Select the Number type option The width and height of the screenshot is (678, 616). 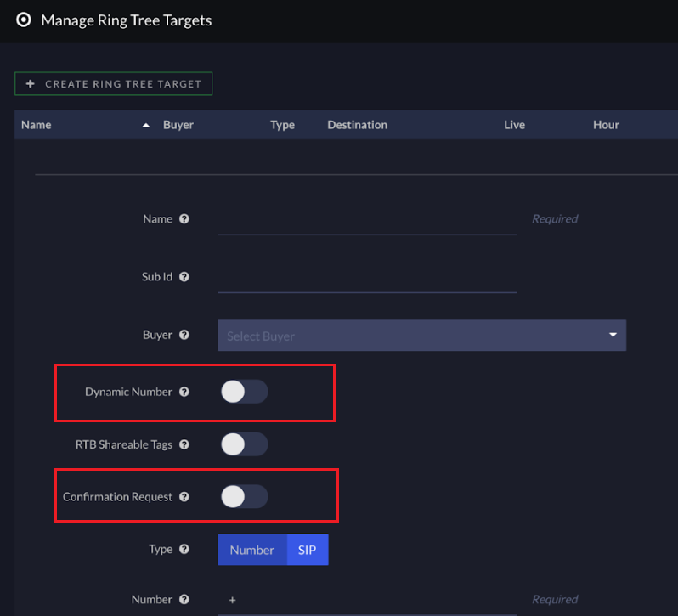(x=252, y=550)
